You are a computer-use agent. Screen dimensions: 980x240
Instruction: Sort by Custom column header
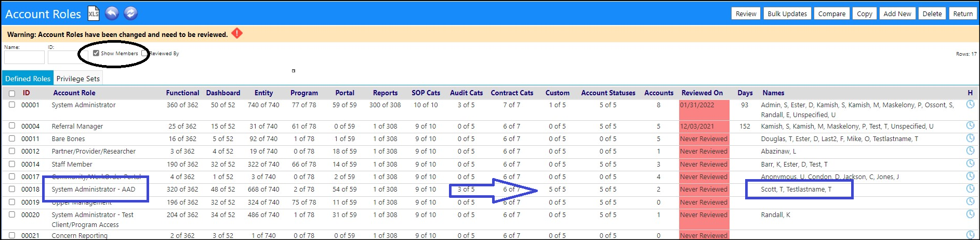(557, 93)
